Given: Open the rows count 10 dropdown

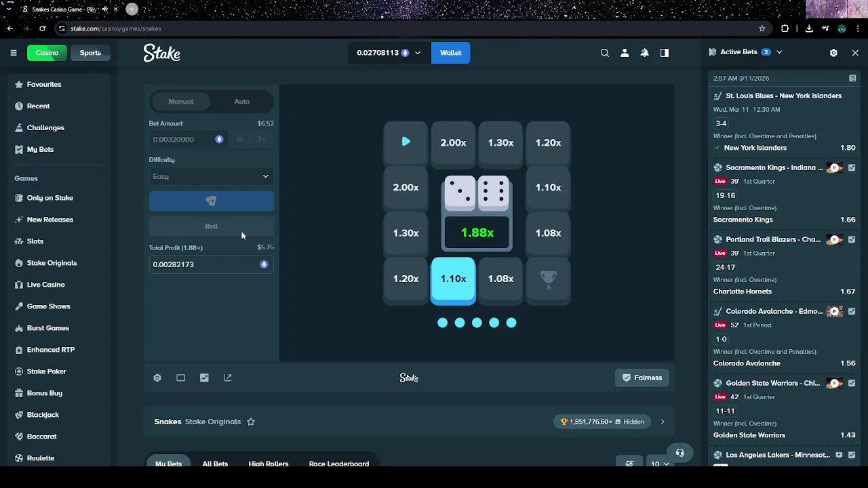Looking at the screenshot, I should coord(660,464).
